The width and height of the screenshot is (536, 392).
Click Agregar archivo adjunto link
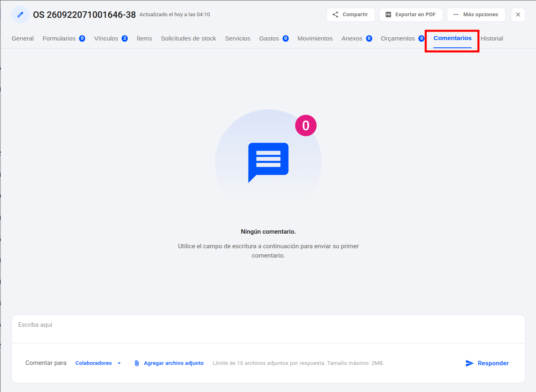[174, 363]
